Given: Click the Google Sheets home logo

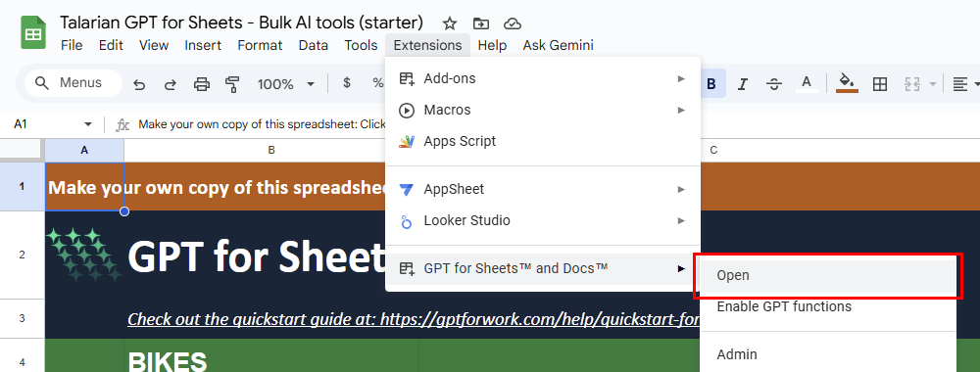Looking at the screenshot, I should (x=33, y=32).
